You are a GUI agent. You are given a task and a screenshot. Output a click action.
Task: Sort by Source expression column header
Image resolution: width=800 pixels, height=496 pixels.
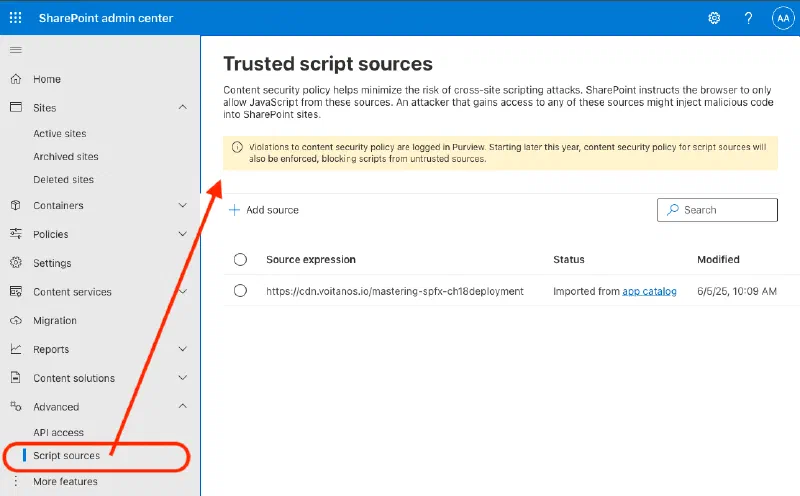coord(311,259)
